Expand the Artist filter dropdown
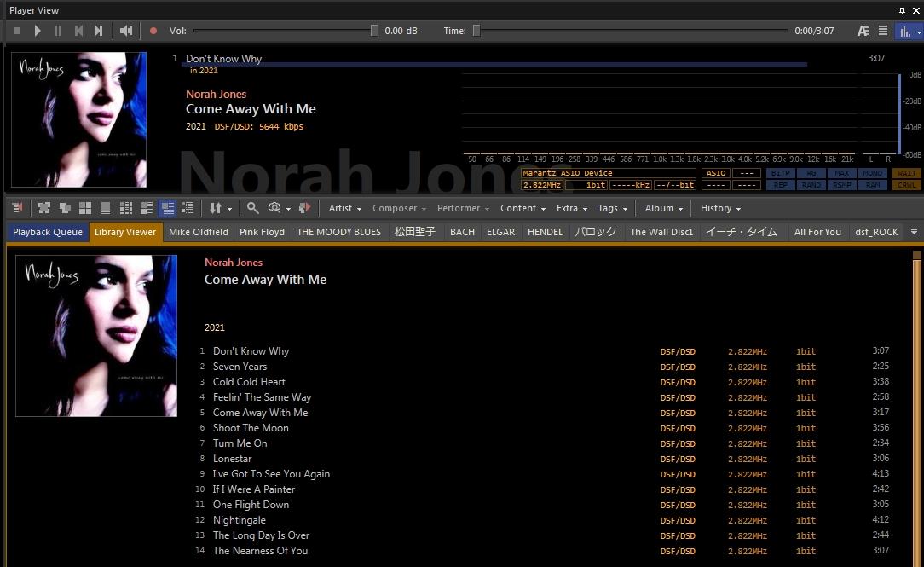924x567 pixels. click(344, 208)
